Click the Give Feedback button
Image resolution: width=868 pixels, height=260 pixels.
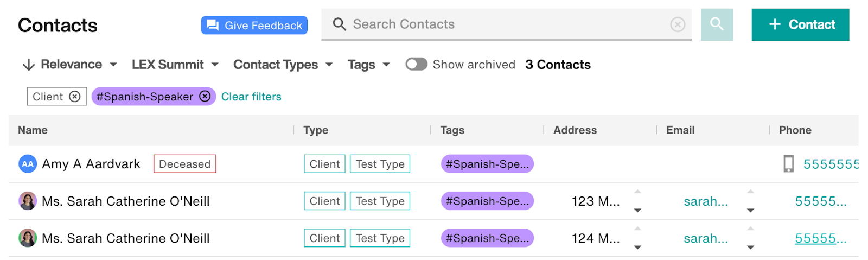coord(254,25)
